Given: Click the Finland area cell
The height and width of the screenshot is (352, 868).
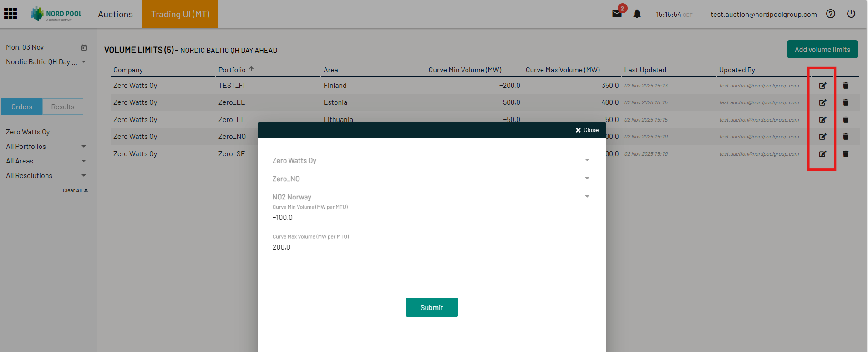Looking at the screenshot, I should (335, 86).
